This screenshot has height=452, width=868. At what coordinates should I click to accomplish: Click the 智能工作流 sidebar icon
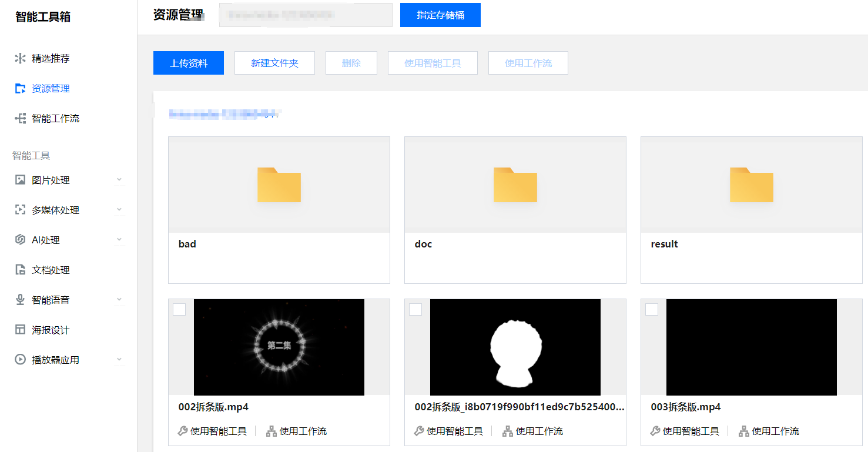pyautogui.click(x=21, y=118)
